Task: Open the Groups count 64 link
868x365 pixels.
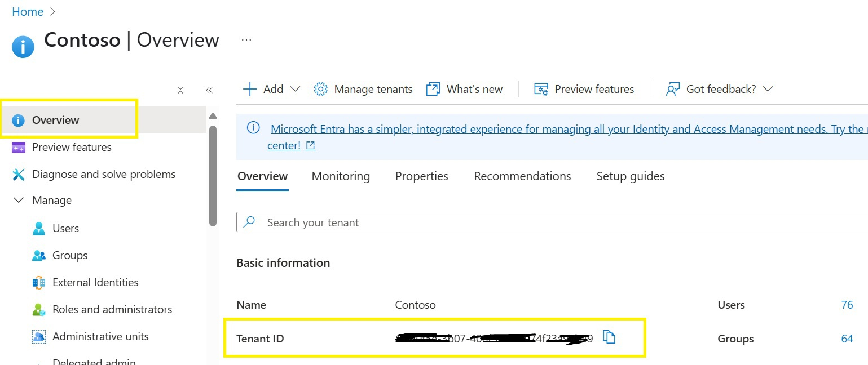Action: coord(847,339)
